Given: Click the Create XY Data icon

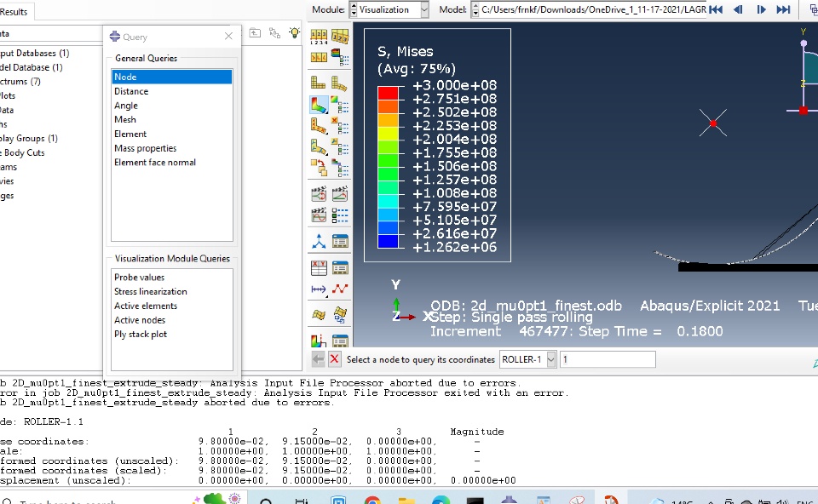Looking at the screenshot, I should click(319, 267).
